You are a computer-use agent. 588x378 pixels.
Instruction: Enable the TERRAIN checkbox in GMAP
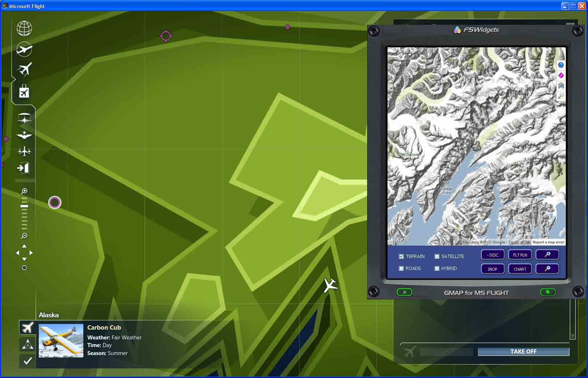(x=401, y=256)
